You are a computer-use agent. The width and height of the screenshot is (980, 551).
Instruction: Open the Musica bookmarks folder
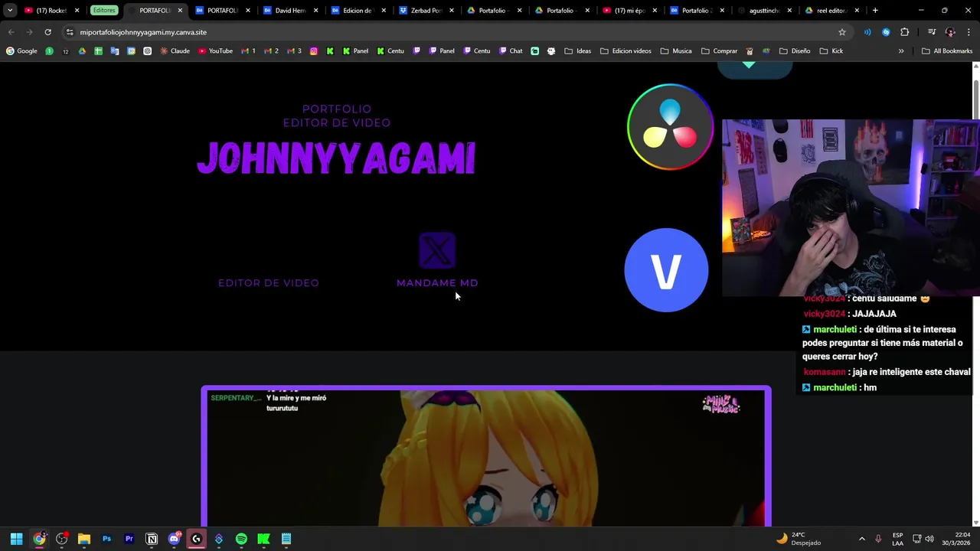(676, 51)
